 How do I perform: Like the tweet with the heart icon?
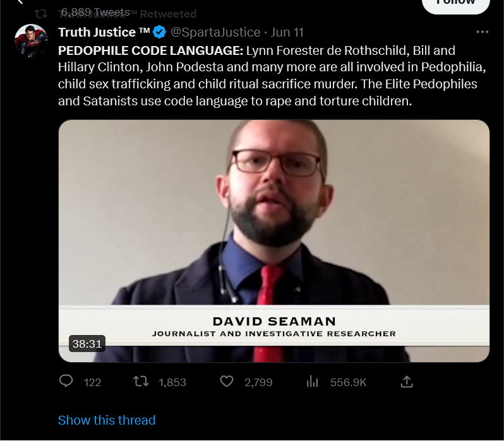227,381
